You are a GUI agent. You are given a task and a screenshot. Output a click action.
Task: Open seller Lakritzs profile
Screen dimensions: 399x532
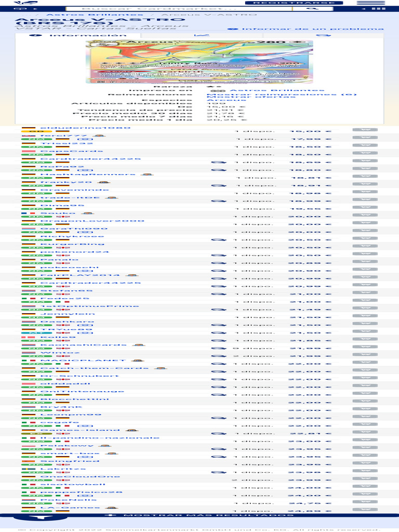(x=63, y=469)
